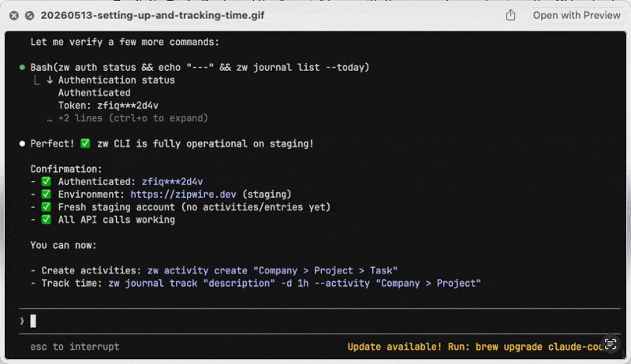
Task: Click the prompt chevron at input line
Action: pos(22,321)
